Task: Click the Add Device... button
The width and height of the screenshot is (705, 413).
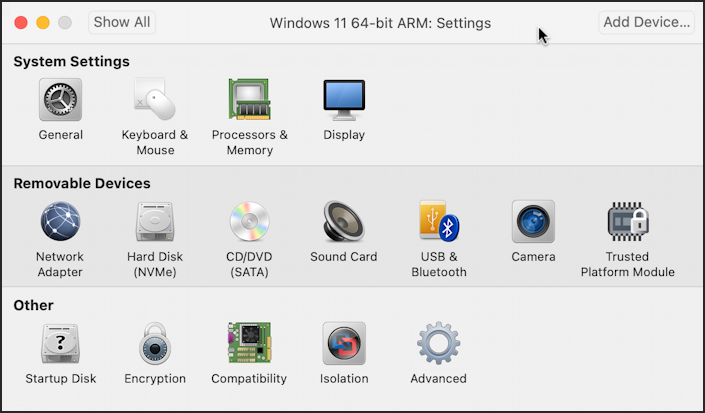Action: tap(646, 22)
